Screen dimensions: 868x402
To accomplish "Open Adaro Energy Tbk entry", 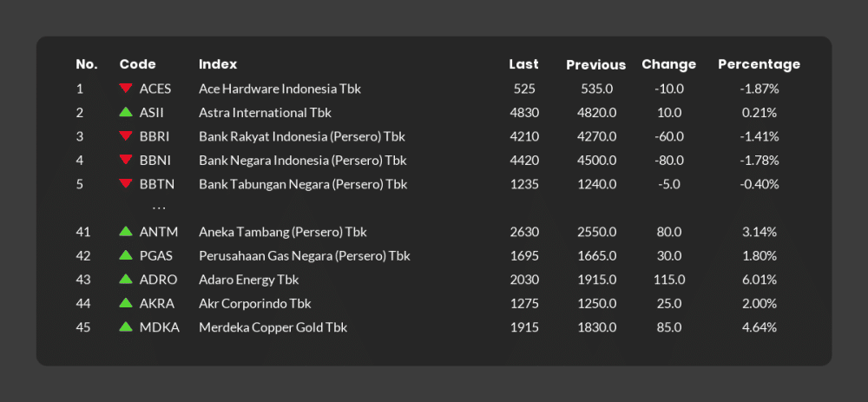I will point(248,280).
